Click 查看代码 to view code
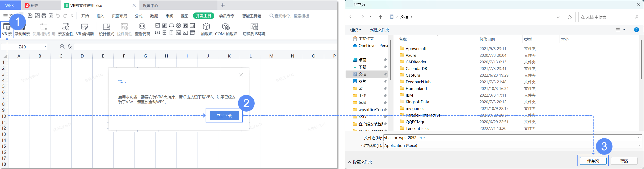This screenshot has width=644, height=169. [x=143, y=29]
